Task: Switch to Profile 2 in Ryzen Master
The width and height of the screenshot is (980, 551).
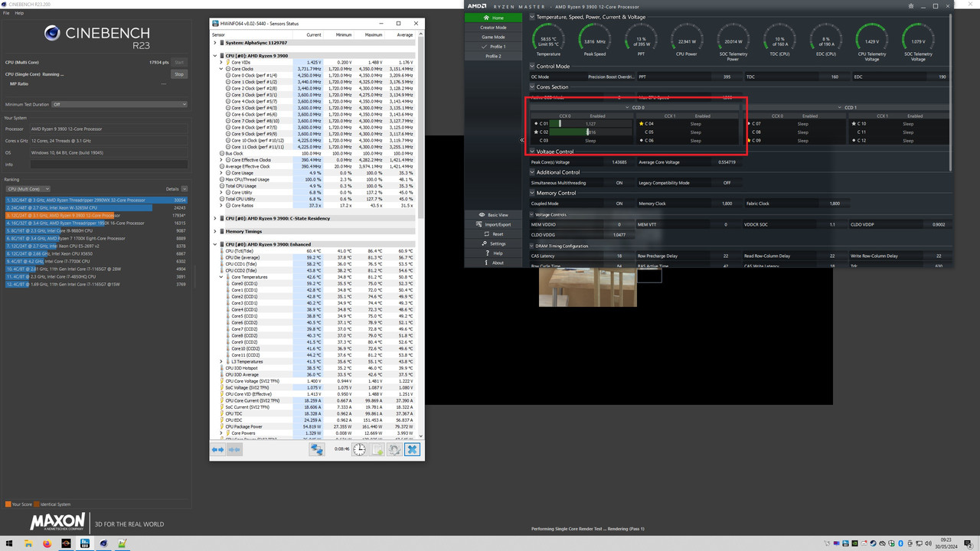Action: coord(494,56)
